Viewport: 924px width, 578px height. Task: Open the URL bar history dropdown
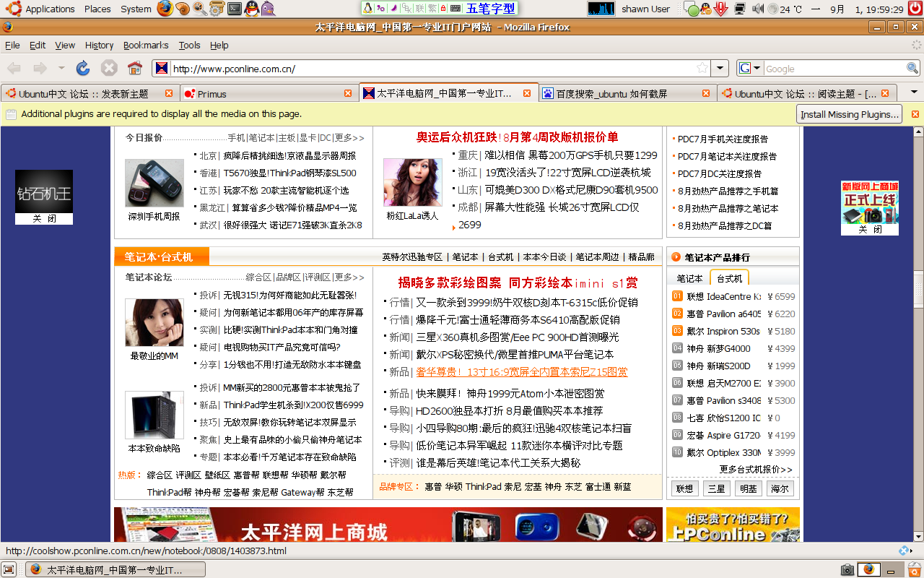pos(720,68)
